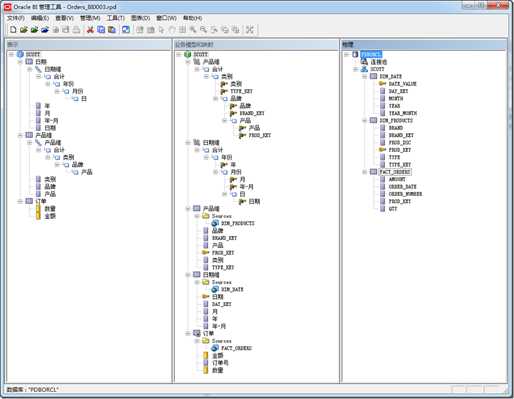Click the blue SCOTT subject area icon
Screen dimensions: 514x399
[x=20, y=54]
